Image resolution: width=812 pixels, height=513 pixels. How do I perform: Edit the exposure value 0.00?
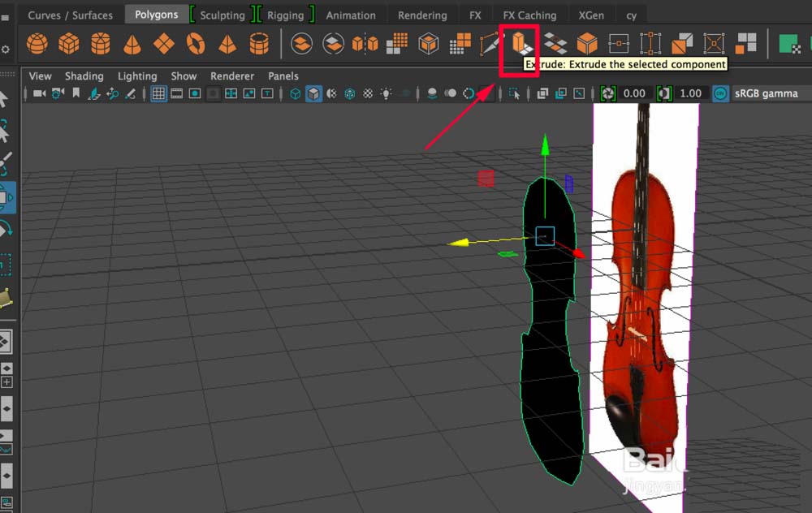coord(634,93)
